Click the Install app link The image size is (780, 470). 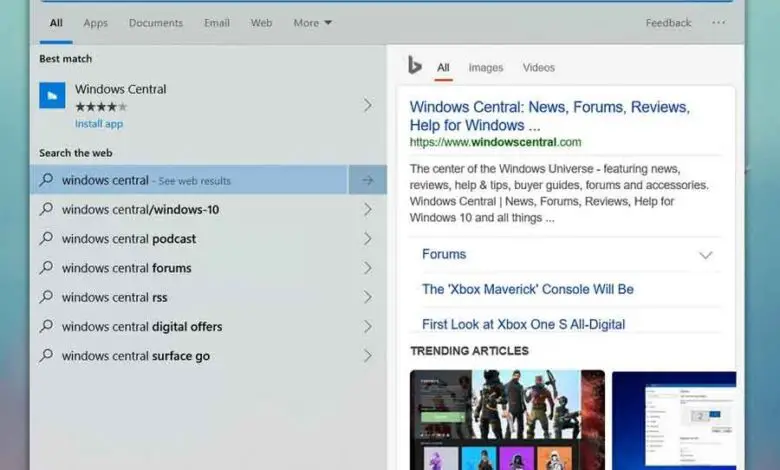[99, 124]
